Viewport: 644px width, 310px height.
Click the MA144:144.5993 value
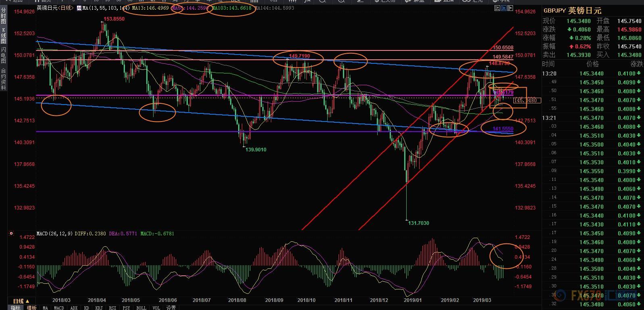[274, 8]
